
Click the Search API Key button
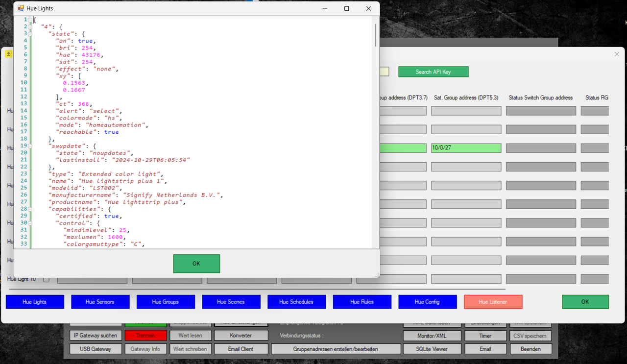tap(434, 72)
